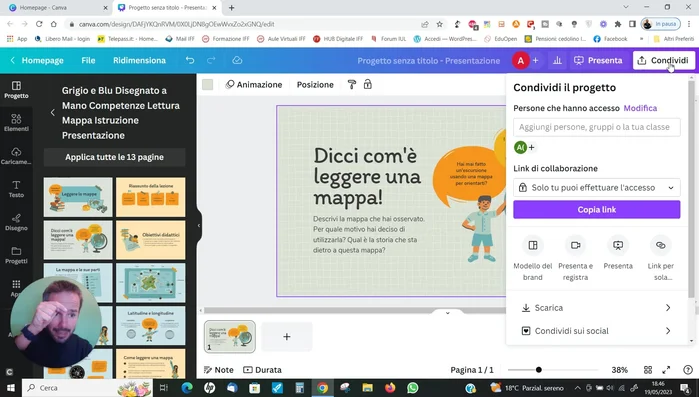The height and width of the screenshot is (397, 699).
Task: Toggle the lock icon in toolbar
Action: [x=368, y=84]
